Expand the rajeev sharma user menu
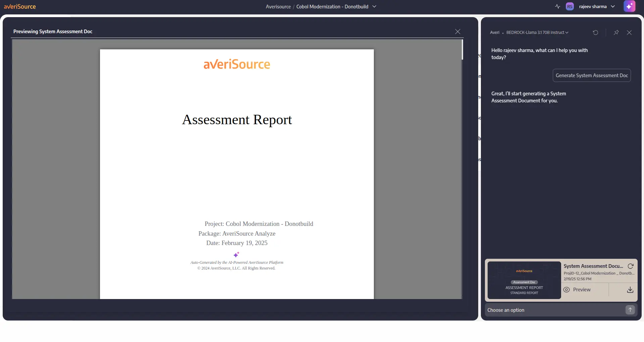 click(x=597, y=6)
